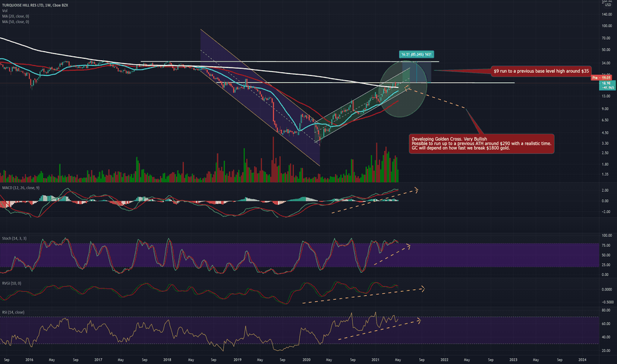Click the 100.00 price axis label

coord(606,26)
